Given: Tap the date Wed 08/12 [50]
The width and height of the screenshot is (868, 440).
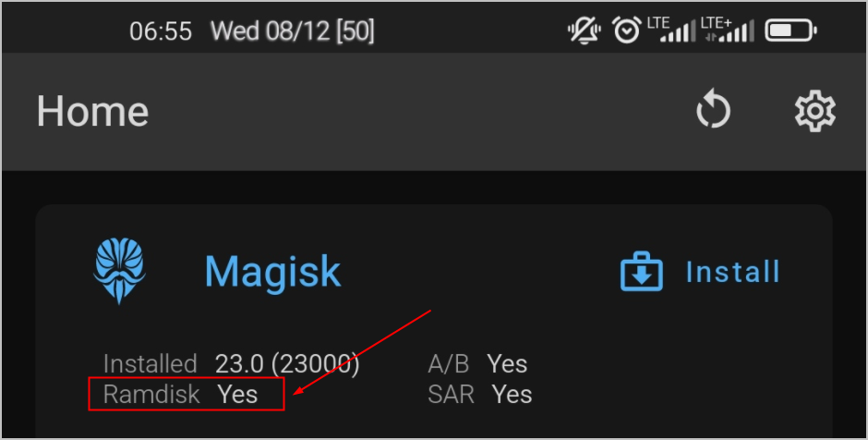Looking at the screenshot, I should click(293, 31).
